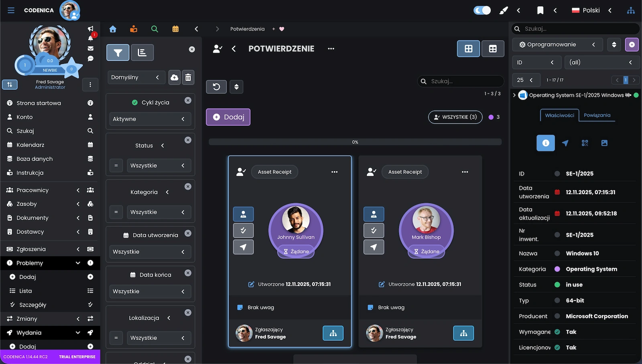Image resolution: width=642 pixels, height=364 pixels.
Task: Open the calendar icon in top toolbar
Action: coord(175,29)
